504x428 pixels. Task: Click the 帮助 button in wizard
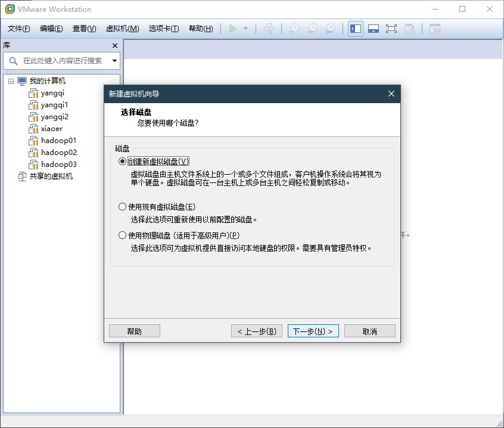135,331
